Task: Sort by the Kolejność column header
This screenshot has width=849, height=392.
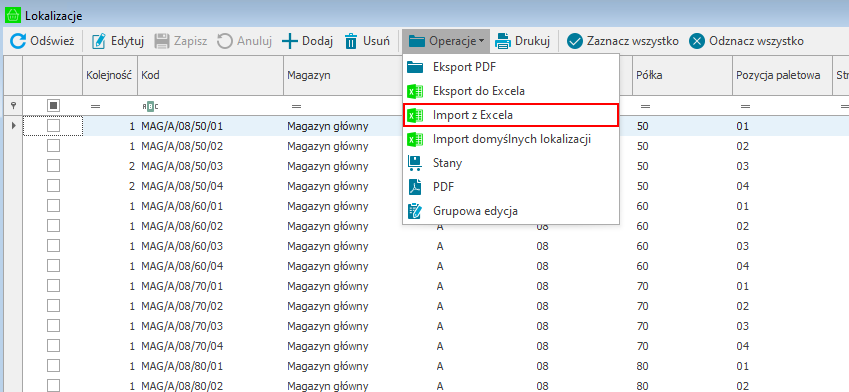Action: (x=110, y=76)
